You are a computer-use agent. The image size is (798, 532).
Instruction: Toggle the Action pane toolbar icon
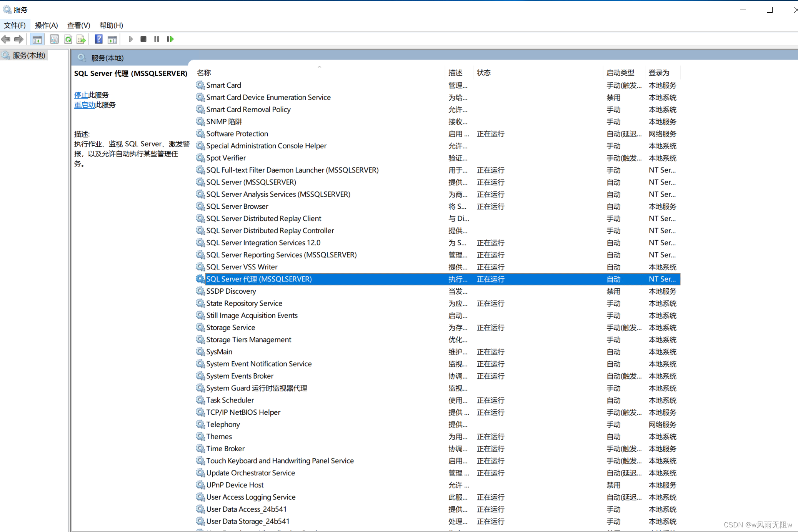point(112,39)
